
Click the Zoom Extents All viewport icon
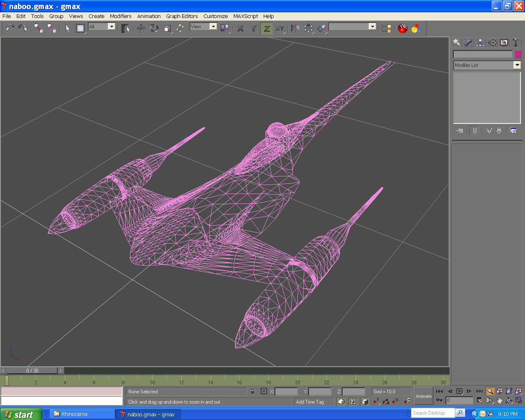519,391
